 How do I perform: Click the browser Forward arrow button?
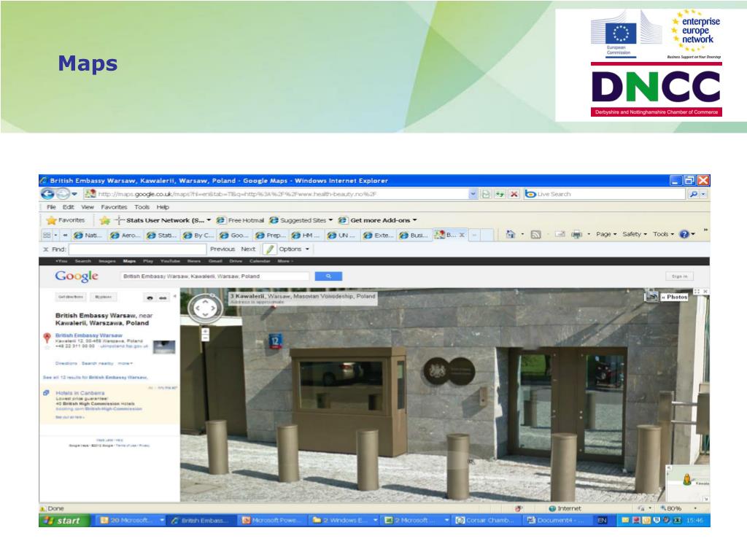63,194
